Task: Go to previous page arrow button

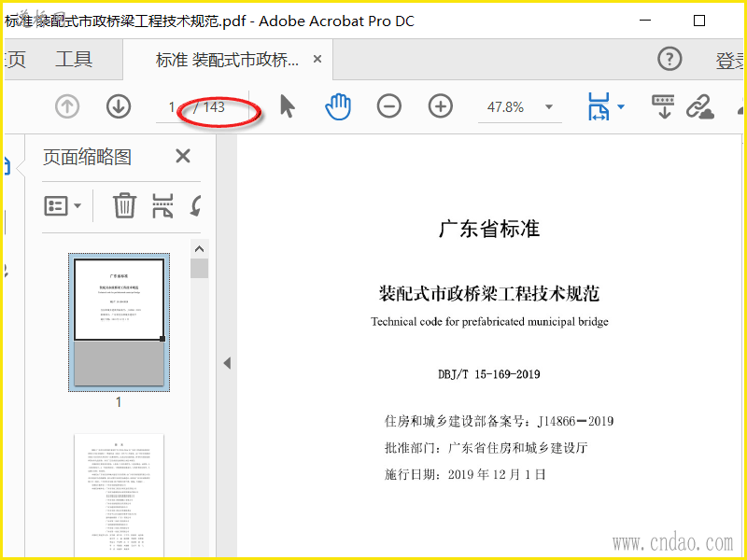Action: tap(66, 106)
